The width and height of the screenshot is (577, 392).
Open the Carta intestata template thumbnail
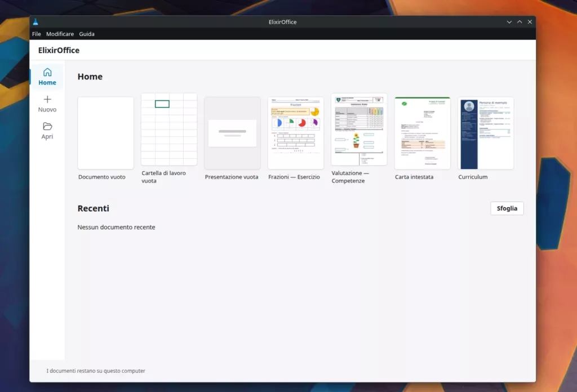[422, 133]
